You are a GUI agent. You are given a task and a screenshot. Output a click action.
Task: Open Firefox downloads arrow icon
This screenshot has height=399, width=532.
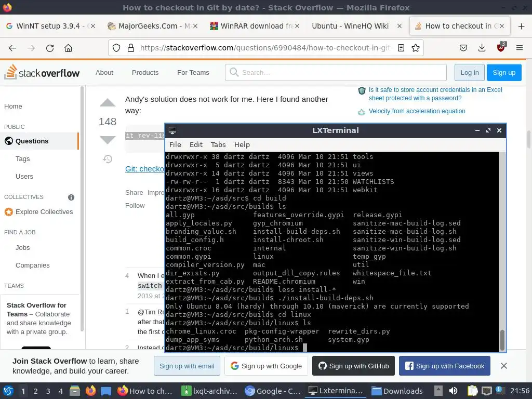point(482,48)
